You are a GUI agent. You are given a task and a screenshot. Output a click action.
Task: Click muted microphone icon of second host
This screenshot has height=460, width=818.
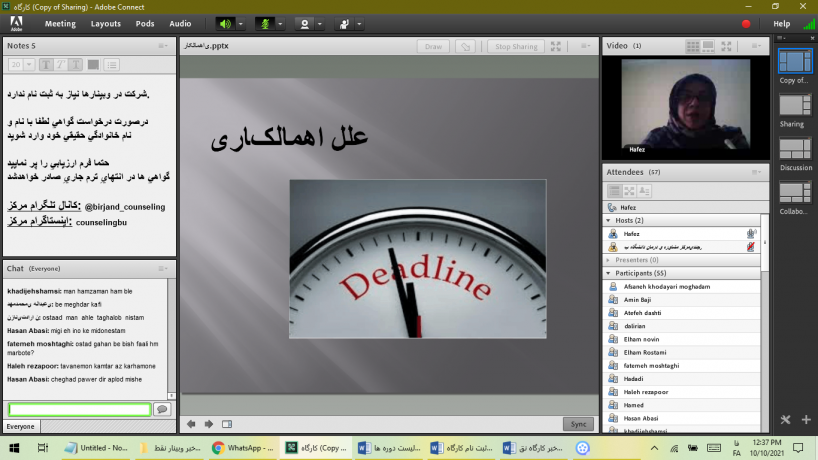tap(751, 247)
